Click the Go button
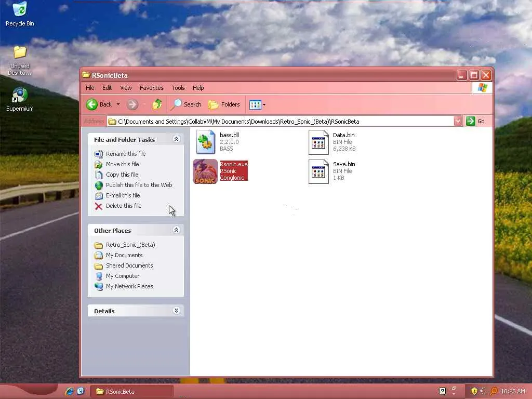The width and height of the screenshot is (532, 399). pos(476,121)
